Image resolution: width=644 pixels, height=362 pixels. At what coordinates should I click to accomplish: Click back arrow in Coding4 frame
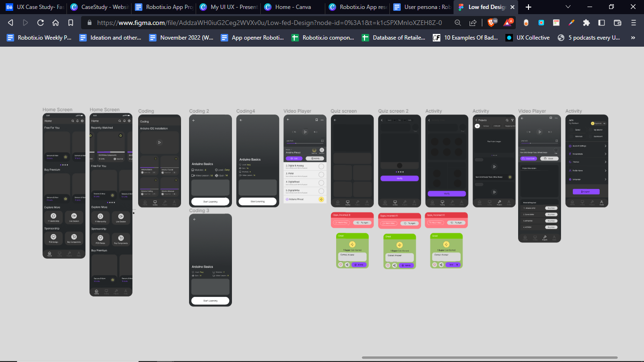[241, 121]
